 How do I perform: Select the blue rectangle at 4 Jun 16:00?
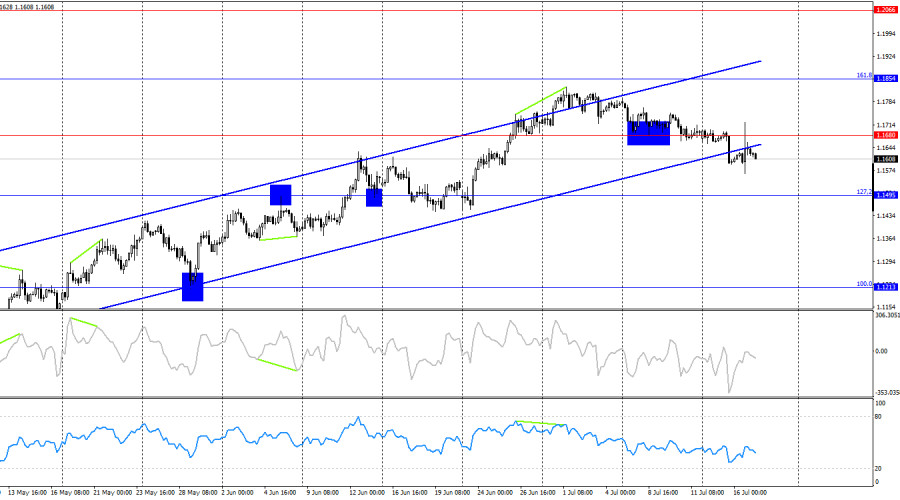tap(281, 195)
